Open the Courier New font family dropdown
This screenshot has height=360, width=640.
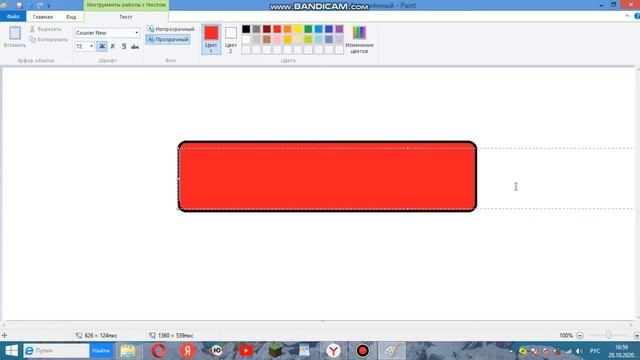click(x=136, y=33)
